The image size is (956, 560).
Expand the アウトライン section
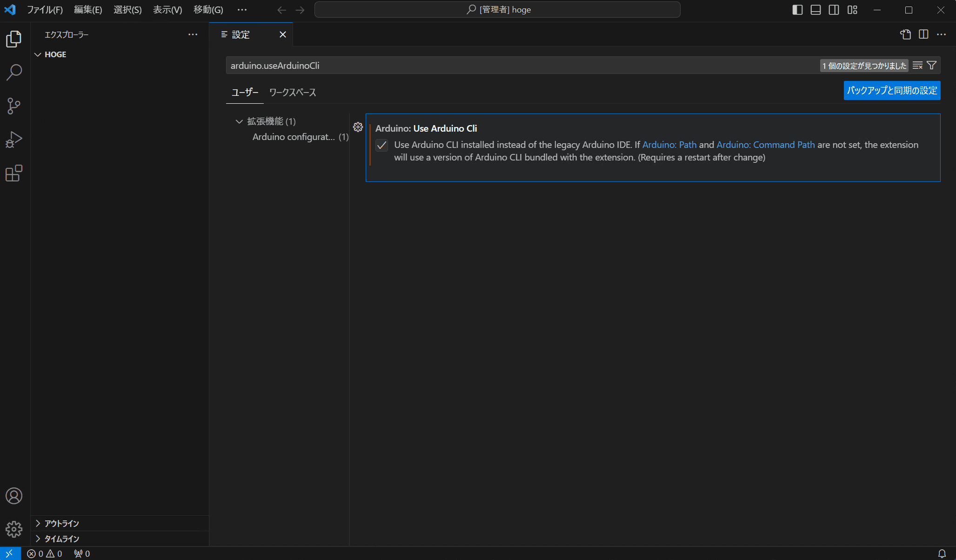click(x=120, y=523)
